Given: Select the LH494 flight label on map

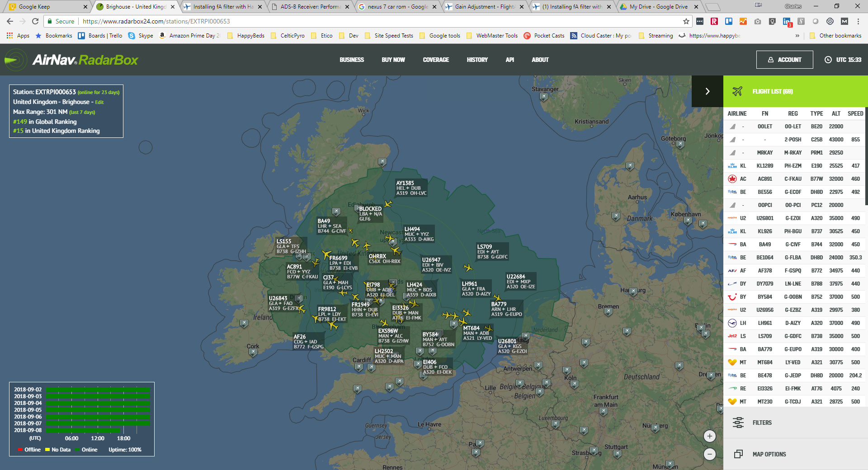Looking at the screenshot, I should point(419,234).
